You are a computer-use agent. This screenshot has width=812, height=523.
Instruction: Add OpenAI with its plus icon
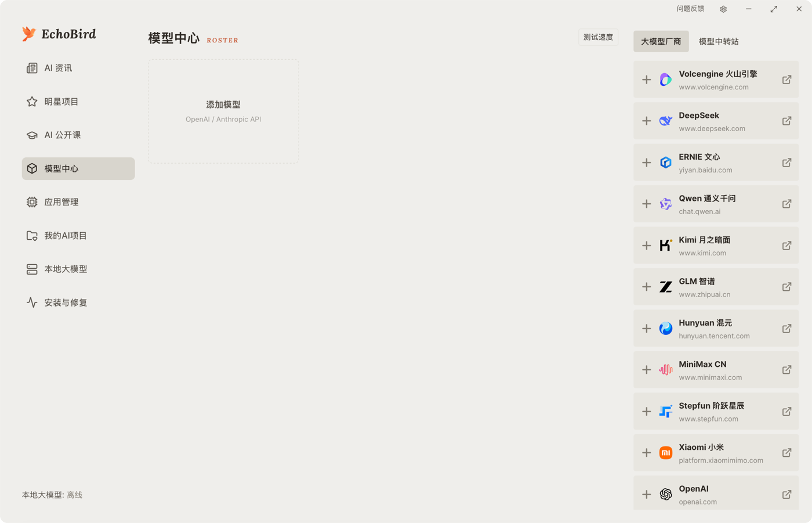point(647,495)
